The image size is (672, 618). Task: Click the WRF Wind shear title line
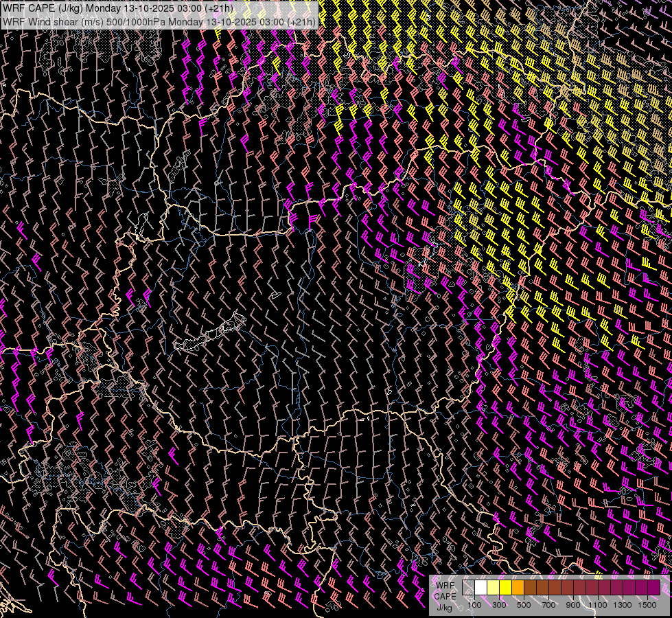coord(159,21)
